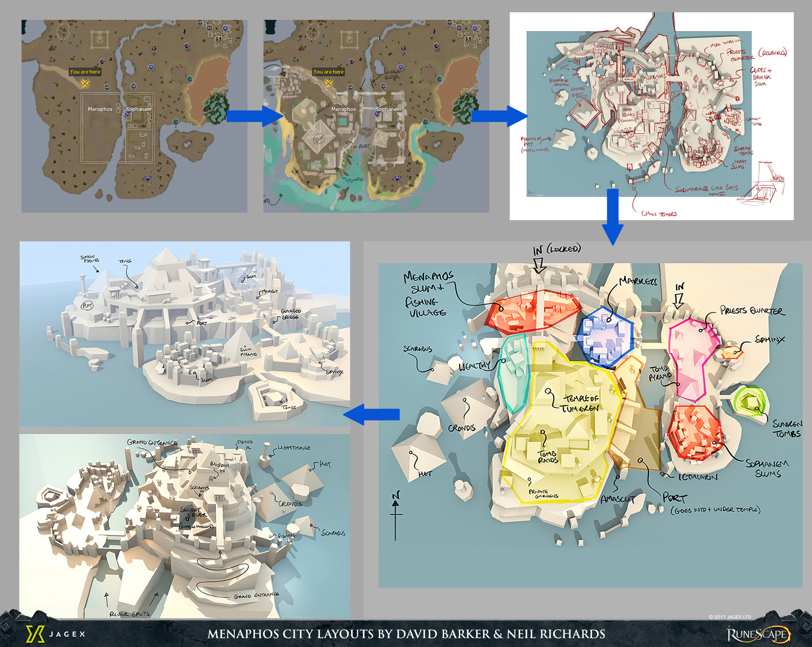The width and height of the screenshot is (812, 647).
Task: Click the dollar bank icon on the original world map
Action: (219, 39)
